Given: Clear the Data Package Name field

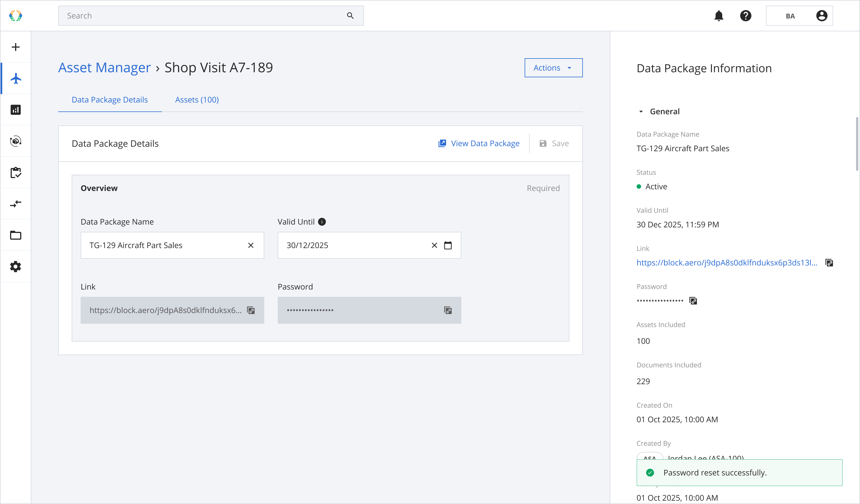Looking at the screenshot, I should (x=251, y=245).
